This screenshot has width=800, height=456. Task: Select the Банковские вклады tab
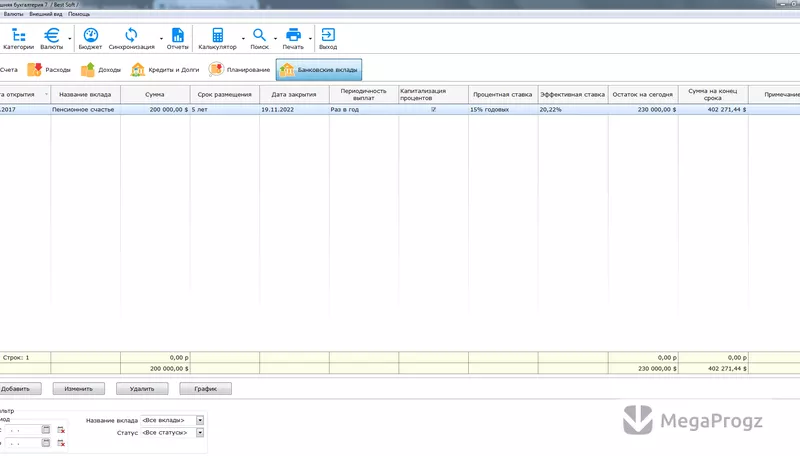pos(319,69)
